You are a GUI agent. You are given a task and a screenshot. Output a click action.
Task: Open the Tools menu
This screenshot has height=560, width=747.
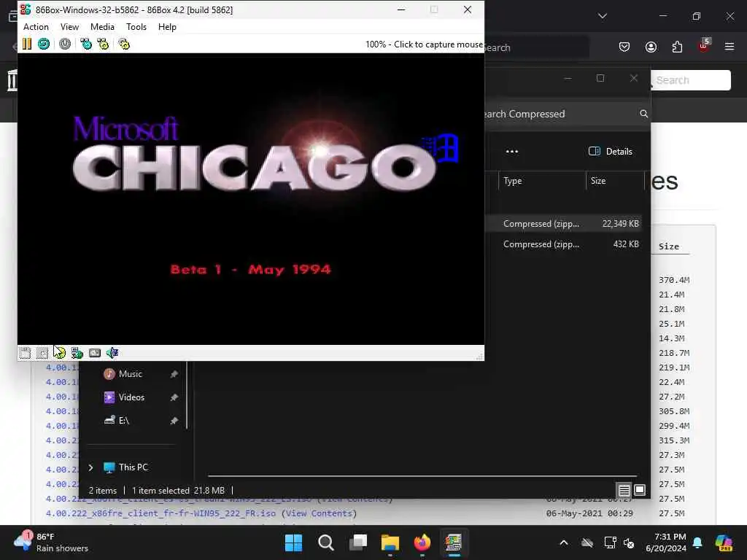(136, 27)
